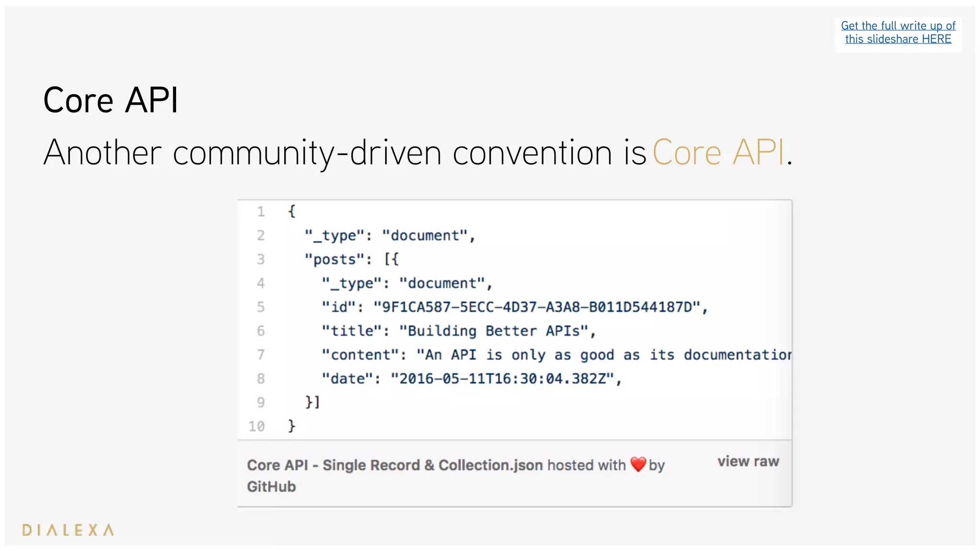This screenshot has height=551, width=980.
Task: Click code line number 4
Action: click(x=261, y=283)
